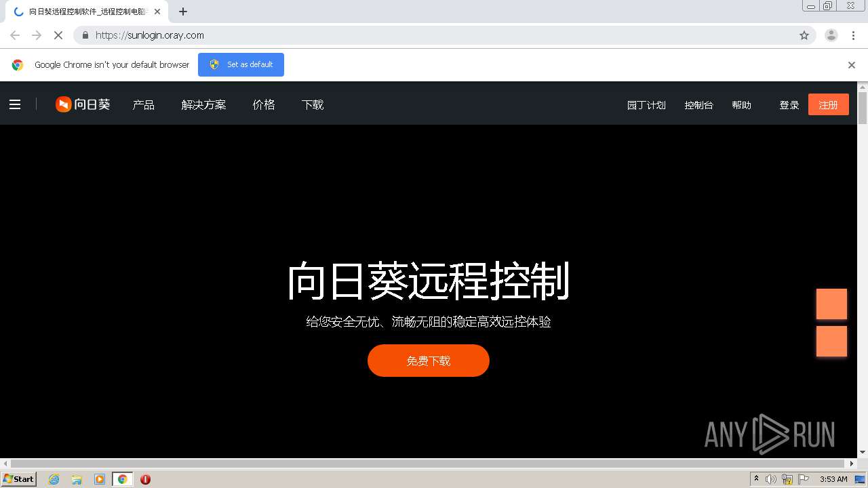The width and height of the screenshot is (868, 488).
Task: Open the 下载 page
Action: (313, 105)
